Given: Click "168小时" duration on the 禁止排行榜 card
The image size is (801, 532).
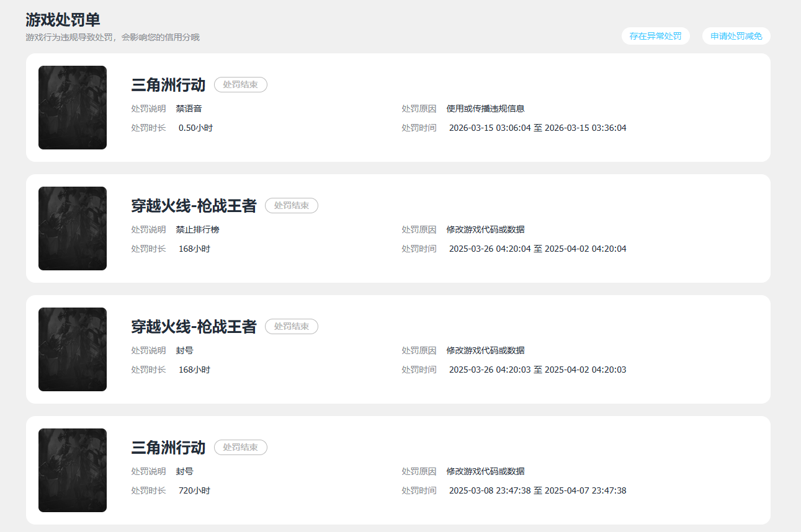Looking at the screenshot, I should click(x=194, y=249).
